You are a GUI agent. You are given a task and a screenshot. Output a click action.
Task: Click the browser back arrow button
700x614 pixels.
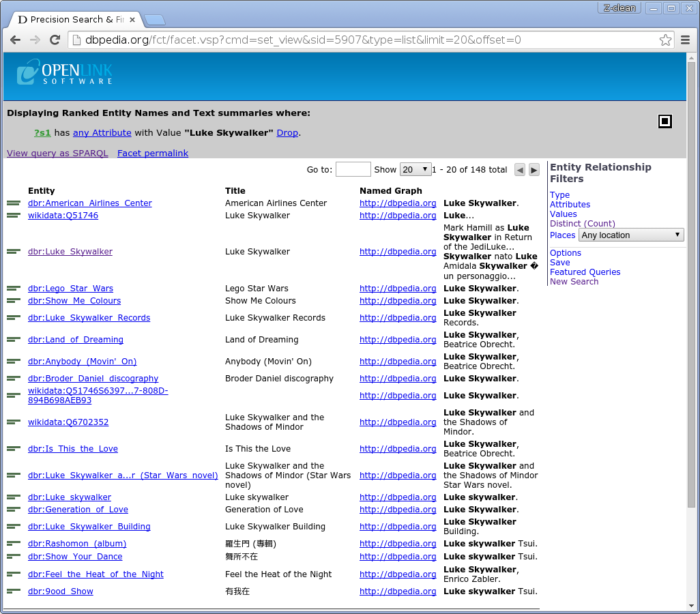coord(16,40)
